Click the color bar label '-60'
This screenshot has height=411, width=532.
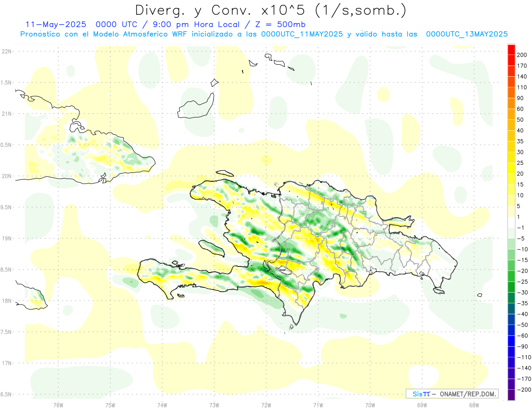[522, 336]
